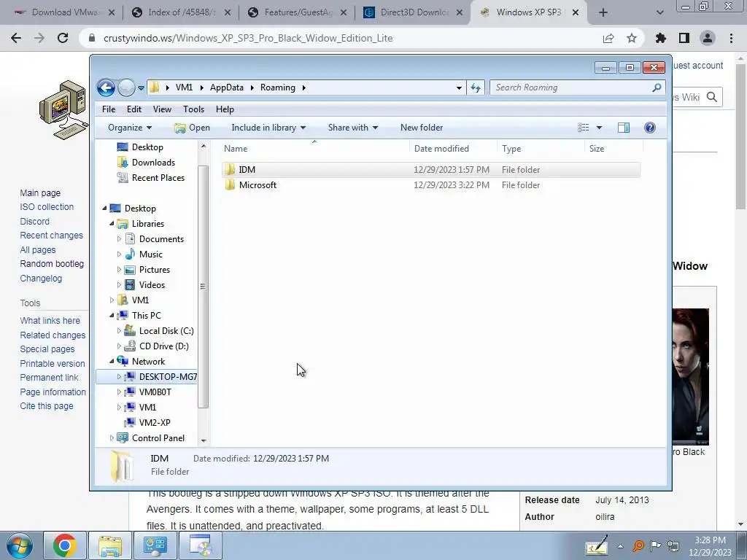Sort by the Type column header
Image resolution: width=747 pixels, height=560 pixels.
point(541,149)
